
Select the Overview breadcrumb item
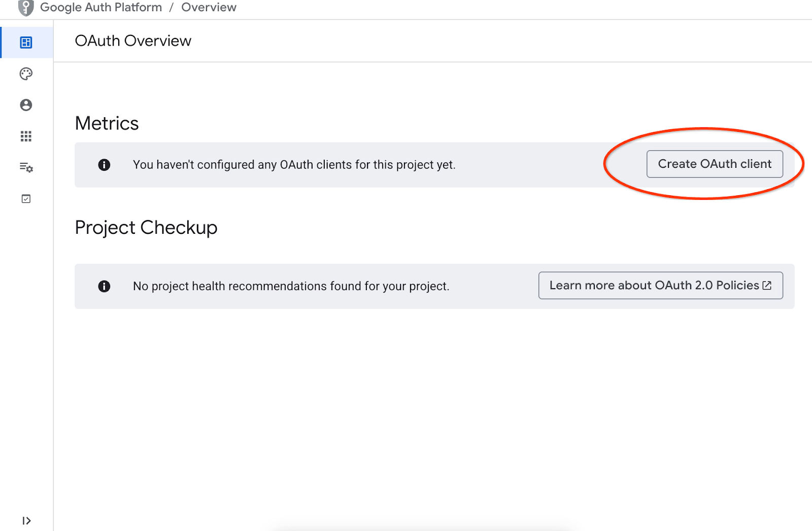[x=209, y=8]
